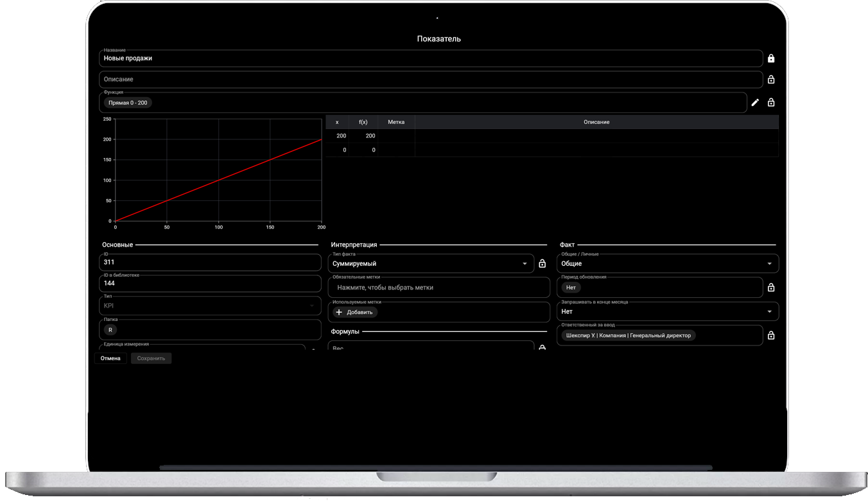Open the Тип факта dropdown
The width and height of the screenshot is (868, 504).
click(430, 264)
